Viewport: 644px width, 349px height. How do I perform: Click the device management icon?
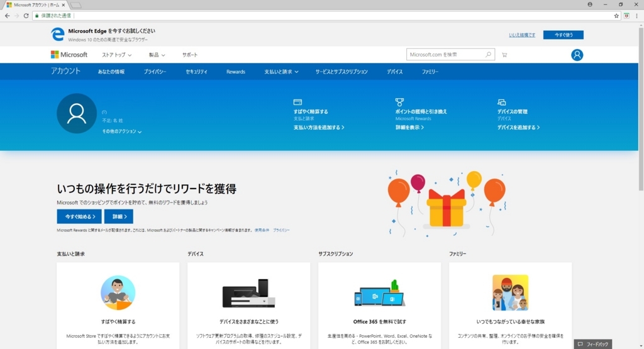pyautogui.click(x=501, y=102)
